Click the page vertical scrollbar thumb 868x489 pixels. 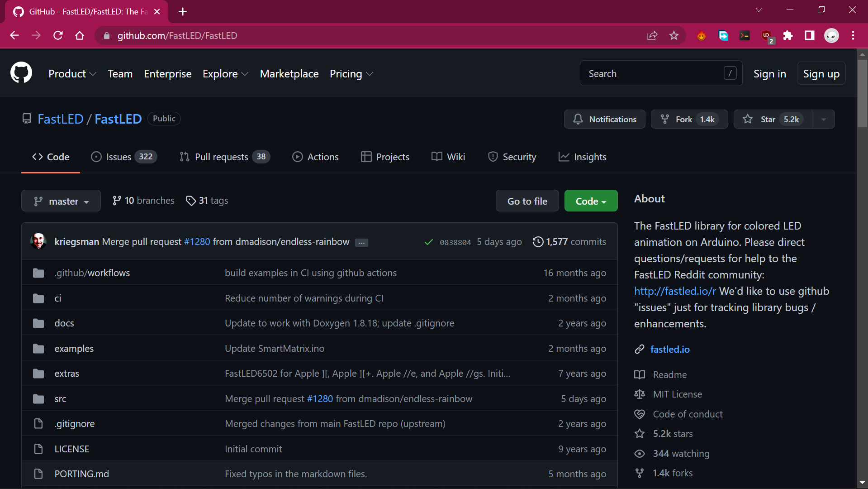click(862, 93)
